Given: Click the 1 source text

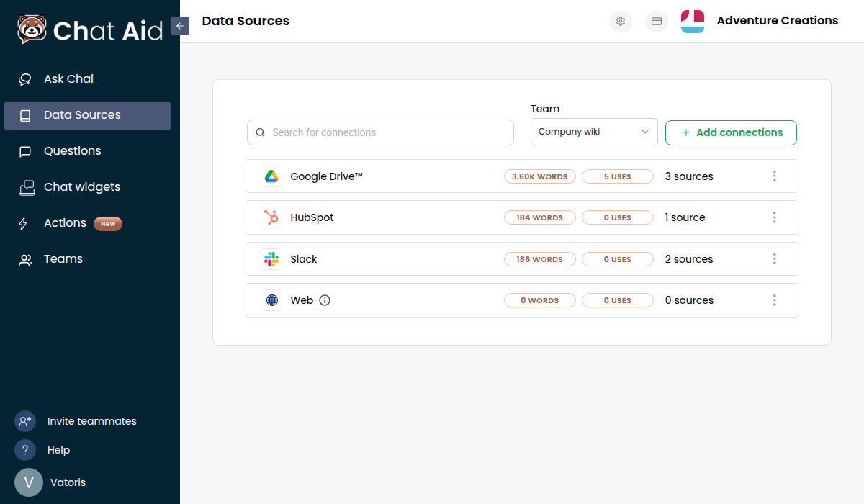Looking at the screenshot, I should pos(685,217).
